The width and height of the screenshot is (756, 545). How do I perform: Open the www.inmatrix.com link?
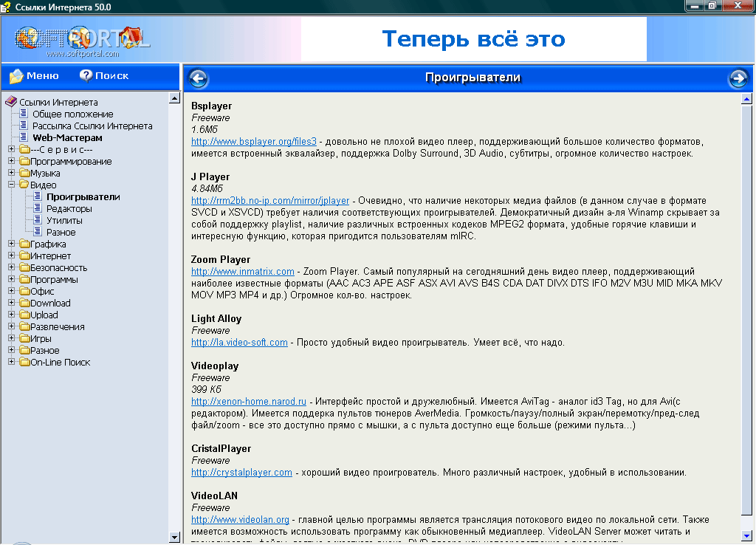tap(242, 271)
